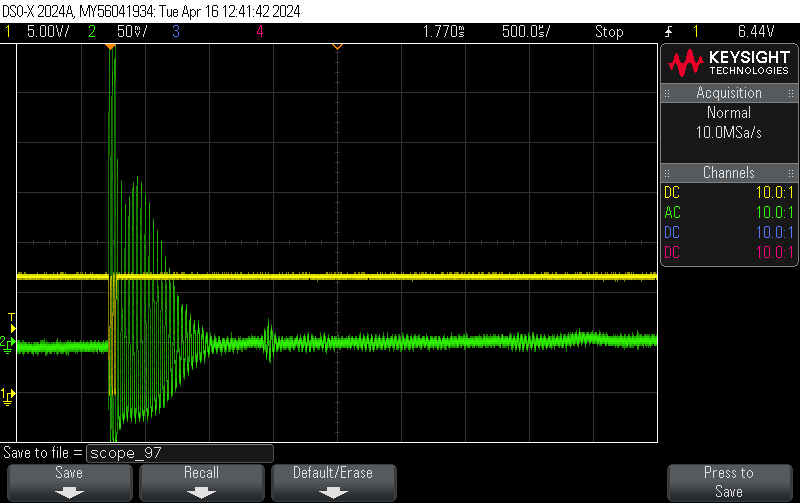The width and height of the screenshot is (800, 503).
Task: Toggle channel 2 with 50mV/ scale
Action: pos(120,31)
